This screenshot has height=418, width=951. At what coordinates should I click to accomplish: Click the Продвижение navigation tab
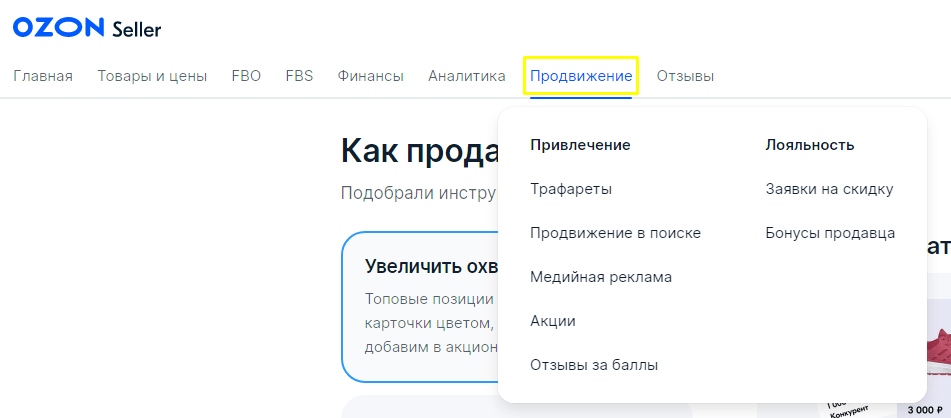[x=581, y=76]
